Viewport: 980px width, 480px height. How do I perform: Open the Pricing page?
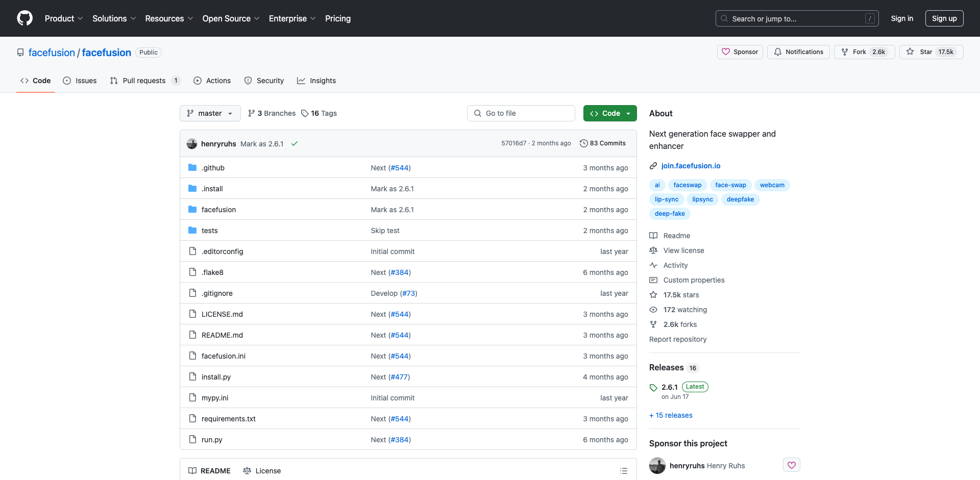[x=338, y=18]
